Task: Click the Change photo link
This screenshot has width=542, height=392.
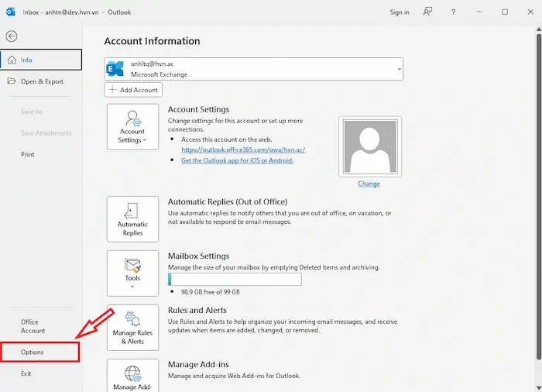Action: coord(369,184)
